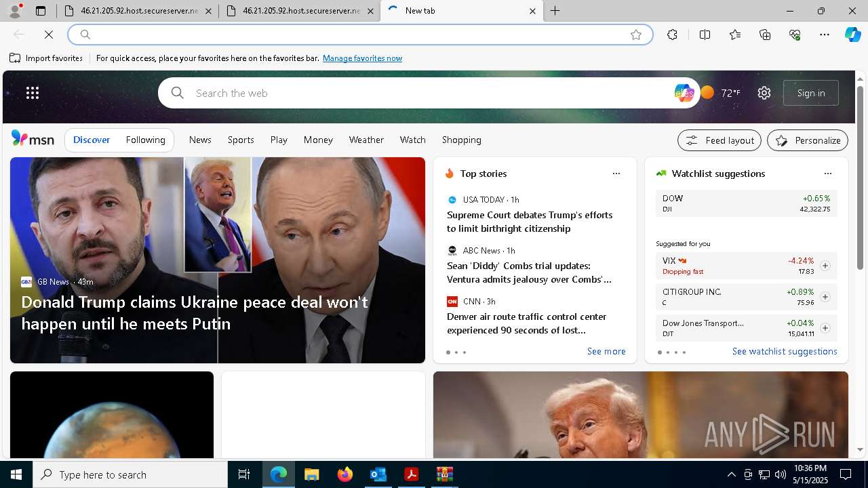Switch to the Following feed
This screenshot has height=488, width=868.
pyautogui.click(x=146, y=140)
